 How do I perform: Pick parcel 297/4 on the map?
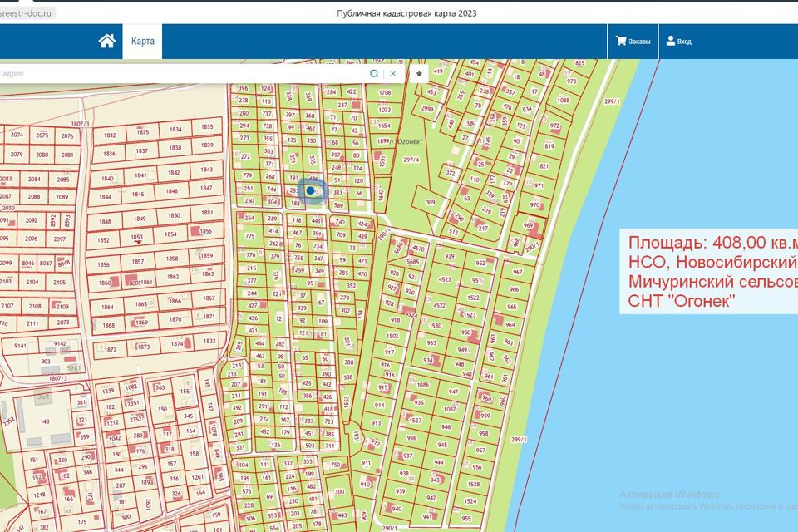pyautogui.click(x=411, y=160)
